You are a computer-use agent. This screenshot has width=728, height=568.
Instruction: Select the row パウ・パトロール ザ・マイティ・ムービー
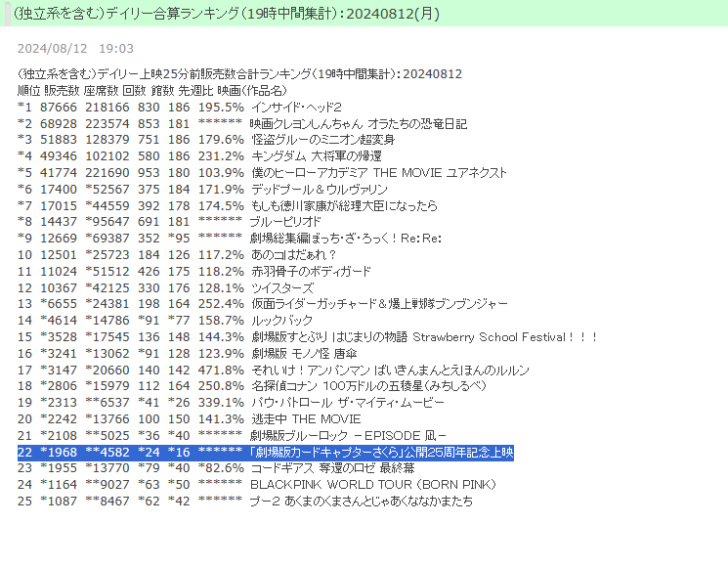click(231, 402)
